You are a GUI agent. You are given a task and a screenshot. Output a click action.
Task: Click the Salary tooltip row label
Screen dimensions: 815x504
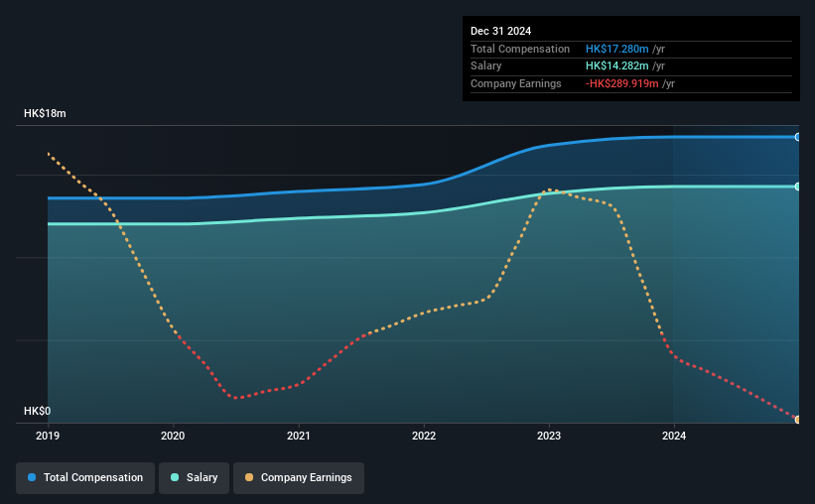[486, 66]
